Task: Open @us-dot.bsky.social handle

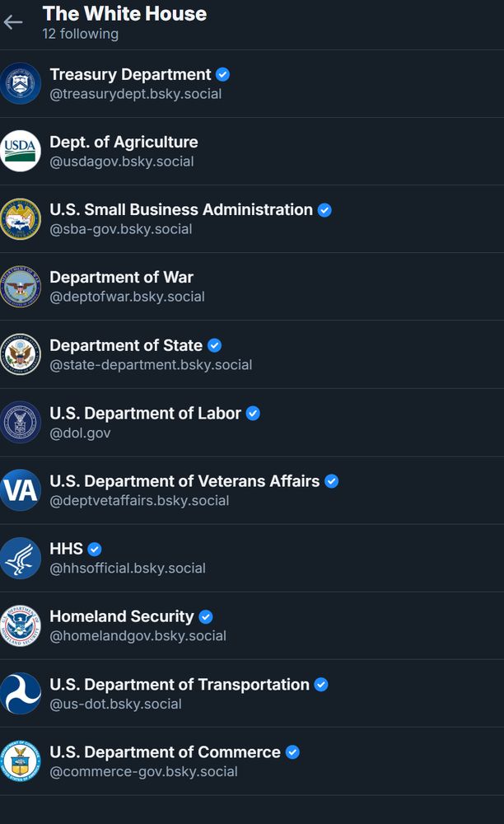Action: coord(115,705)
